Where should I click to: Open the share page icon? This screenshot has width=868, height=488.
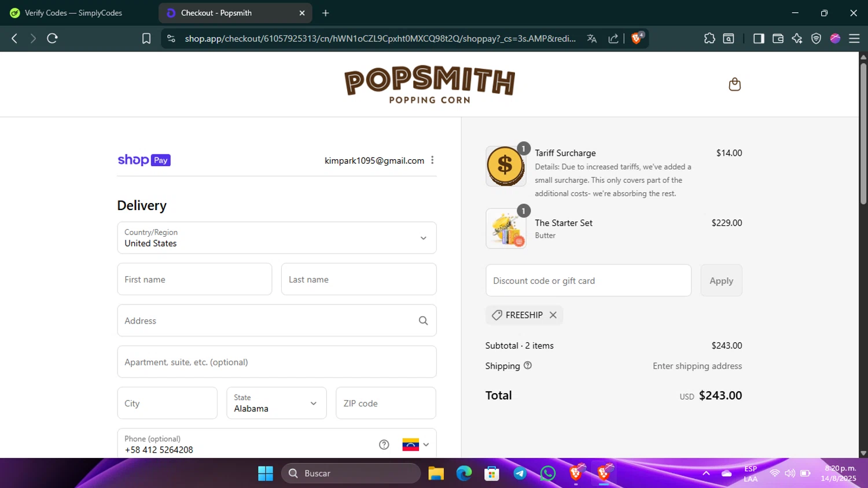pos(613,38)
